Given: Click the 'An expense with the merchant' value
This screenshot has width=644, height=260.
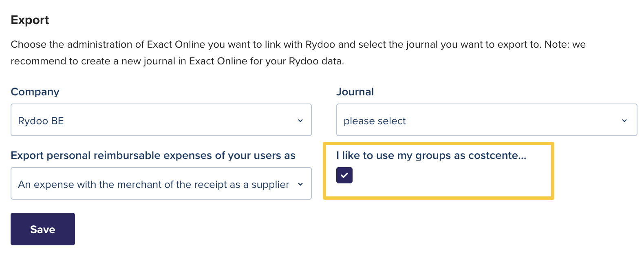Looking at the screenshot, I should [154, 185].
